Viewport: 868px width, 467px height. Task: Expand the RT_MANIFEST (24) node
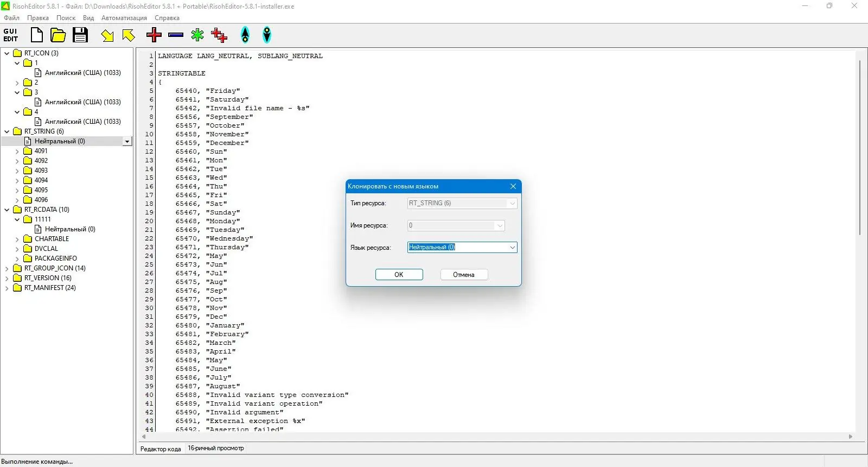click(7, 288)
